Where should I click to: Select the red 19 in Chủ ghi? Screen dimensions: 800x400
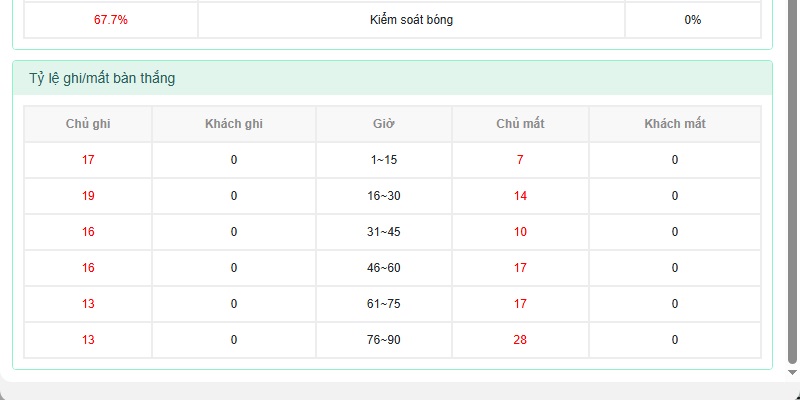click(x=88, y=196)
